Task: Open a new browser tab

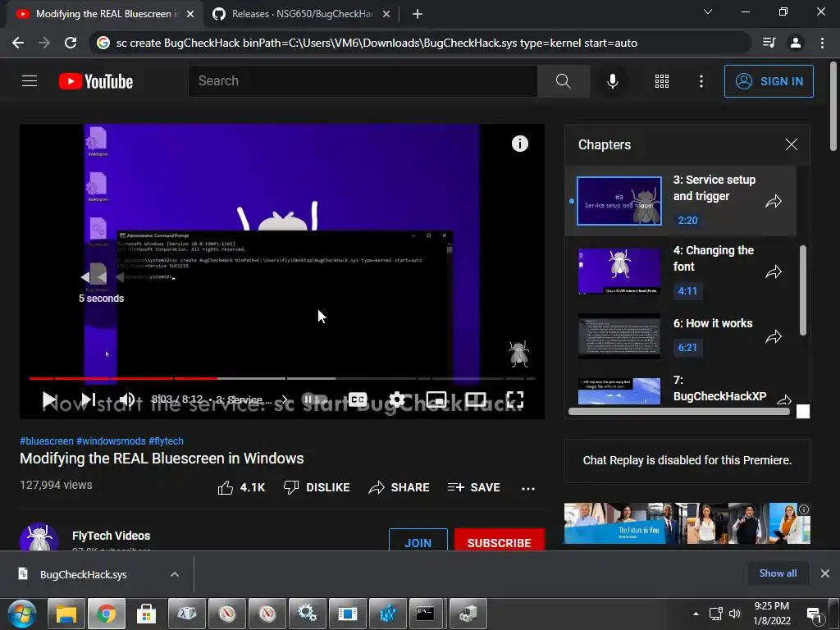Action: click(418, 14)
